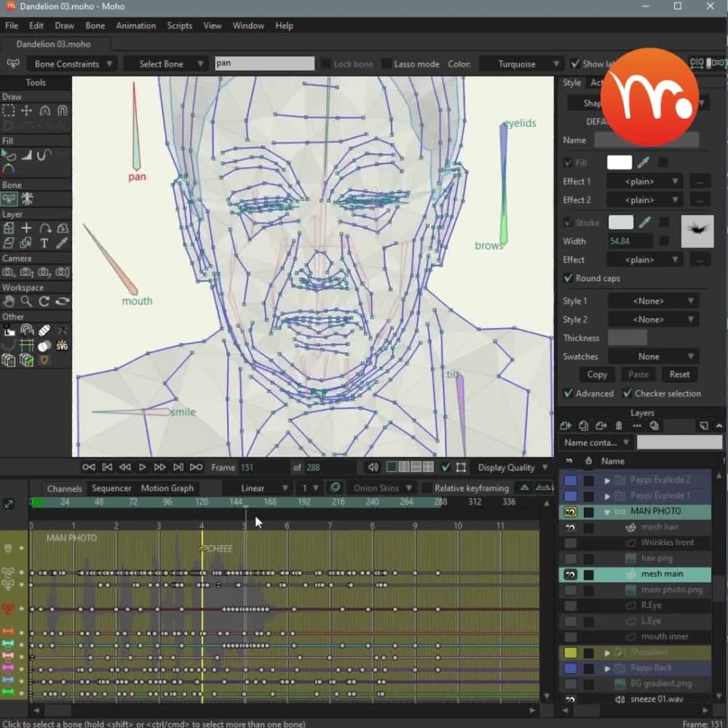The width and height of the screenshot is (728, 728).
Task: Click the Paste style button
Action: coord(638,374)
